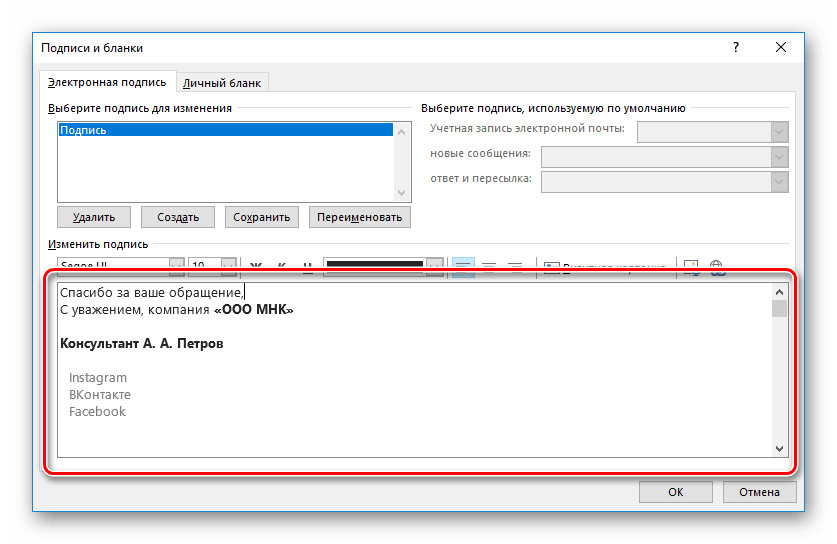
Task: Click the help question mark button
Action: click(x=736, y=47)
